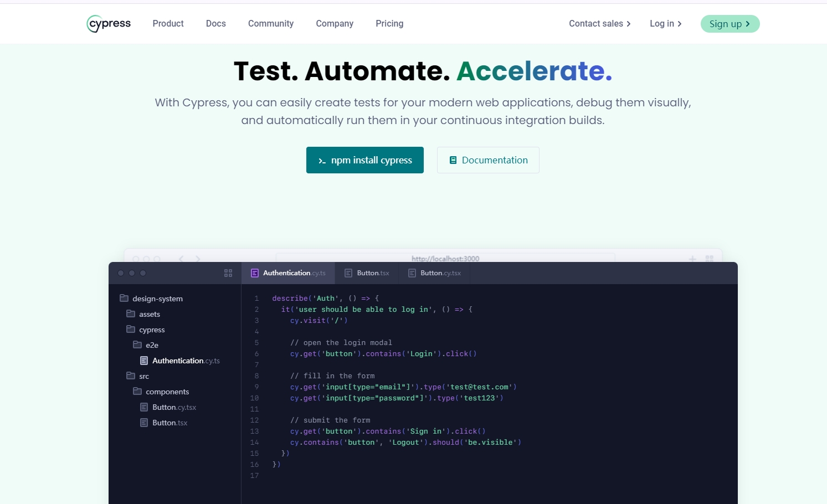
Task: Click the Sign up chevron arrow
Action: (748, 24)
